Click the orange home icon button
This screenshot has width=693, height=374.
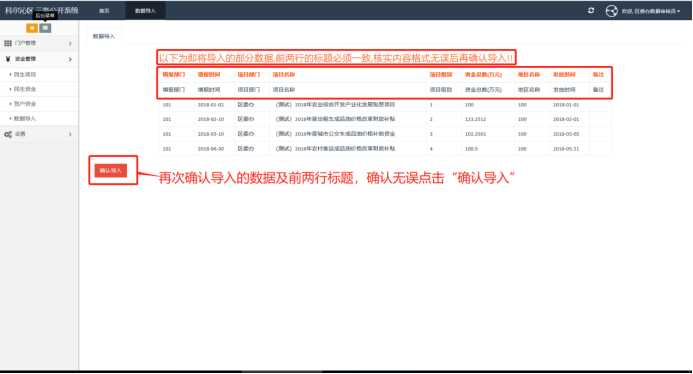[x=32, y=28]
